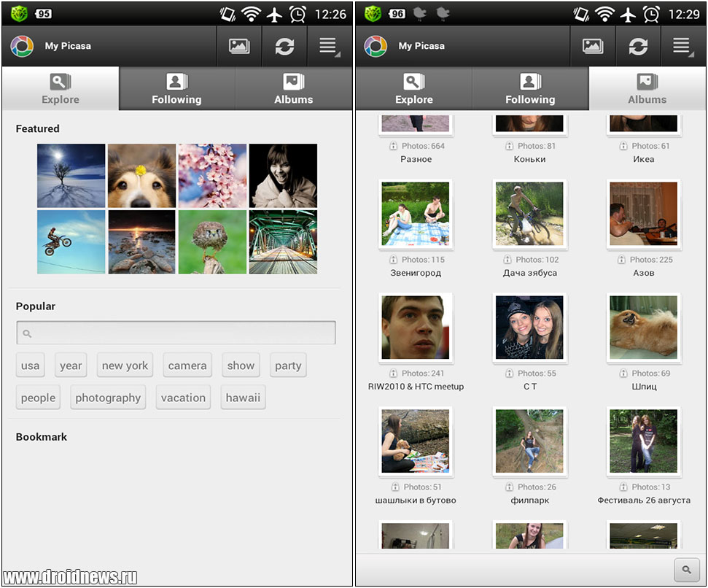The image size is (708, 588).
Task: Open the featured dog with flower photo
Action: [141, 176]
